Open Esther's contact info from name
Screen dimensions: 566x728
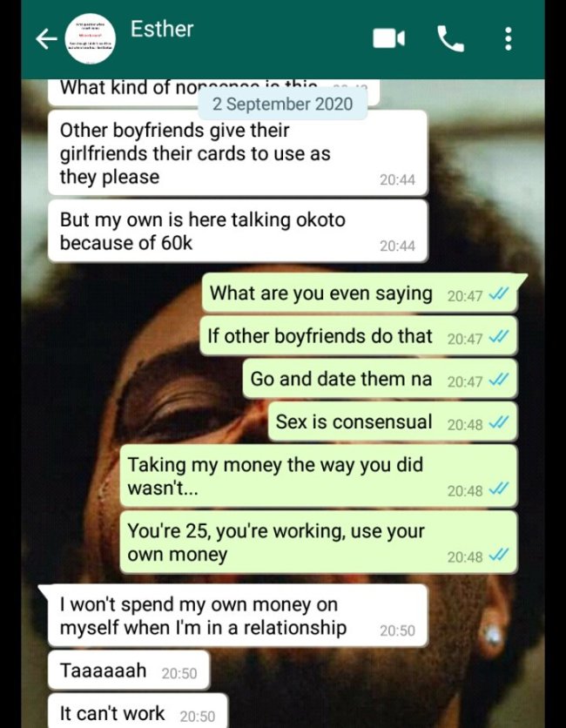pos(162,29)
